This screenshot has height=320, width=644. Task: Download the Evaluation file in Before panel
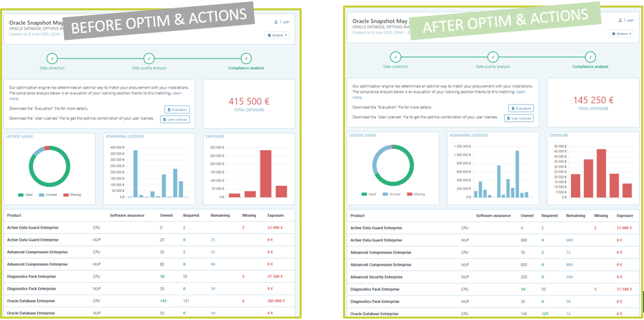coord(178,109)
